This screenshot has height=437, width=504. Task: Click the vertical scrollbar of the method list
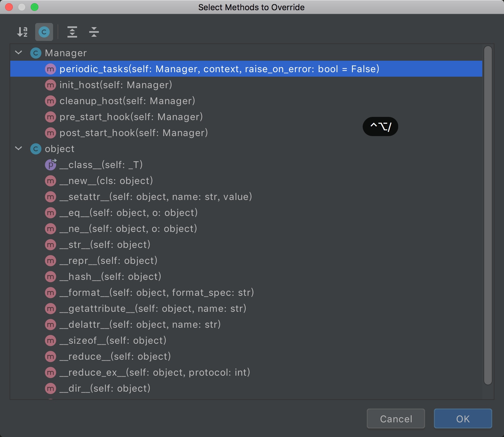point(488,215)
